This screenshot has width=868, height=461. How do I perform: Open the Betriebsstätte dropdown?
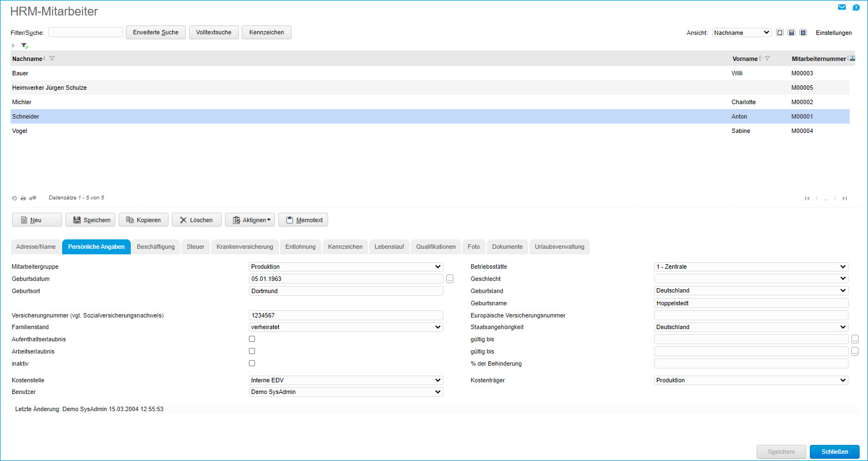(751, 267)
